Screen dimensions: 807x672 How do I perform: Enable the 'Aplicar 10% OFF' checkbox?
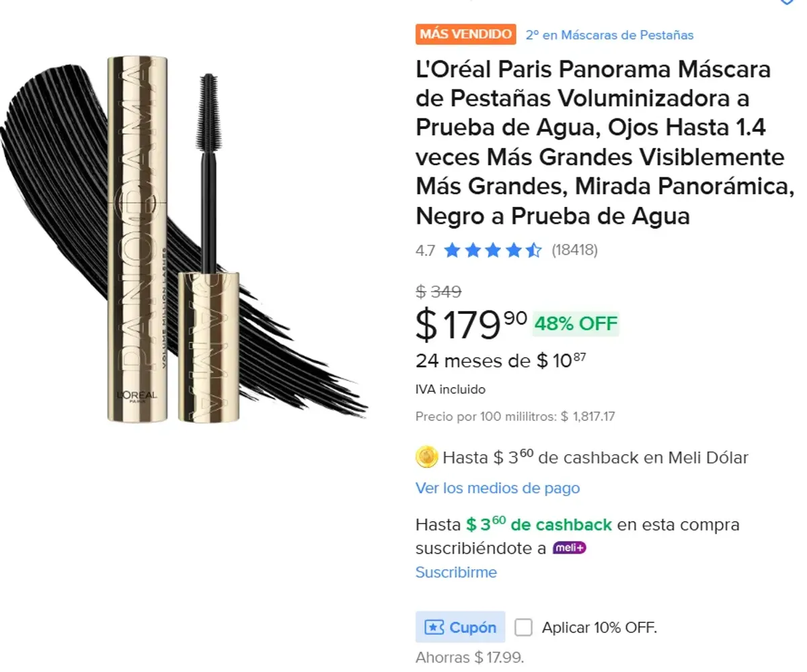523,627
